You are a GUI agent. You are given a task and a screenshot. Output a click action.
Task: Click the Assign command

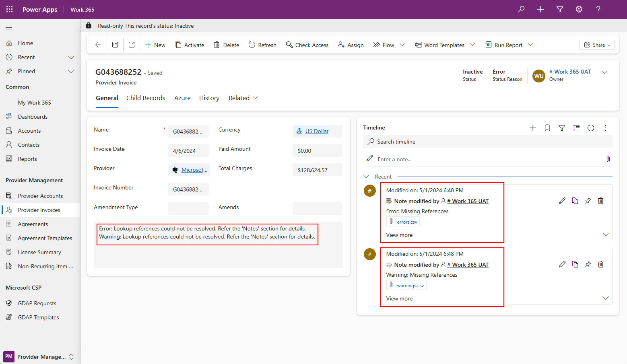coord(351,45)
